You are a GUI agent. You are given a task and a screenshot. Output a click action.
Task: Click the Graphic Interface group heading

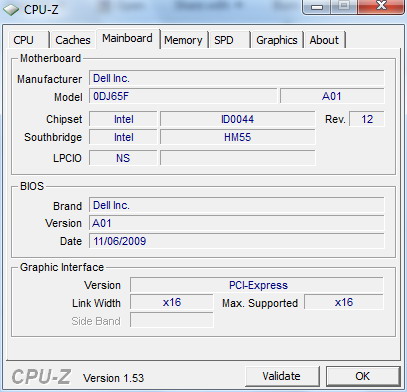coord(62,267)
